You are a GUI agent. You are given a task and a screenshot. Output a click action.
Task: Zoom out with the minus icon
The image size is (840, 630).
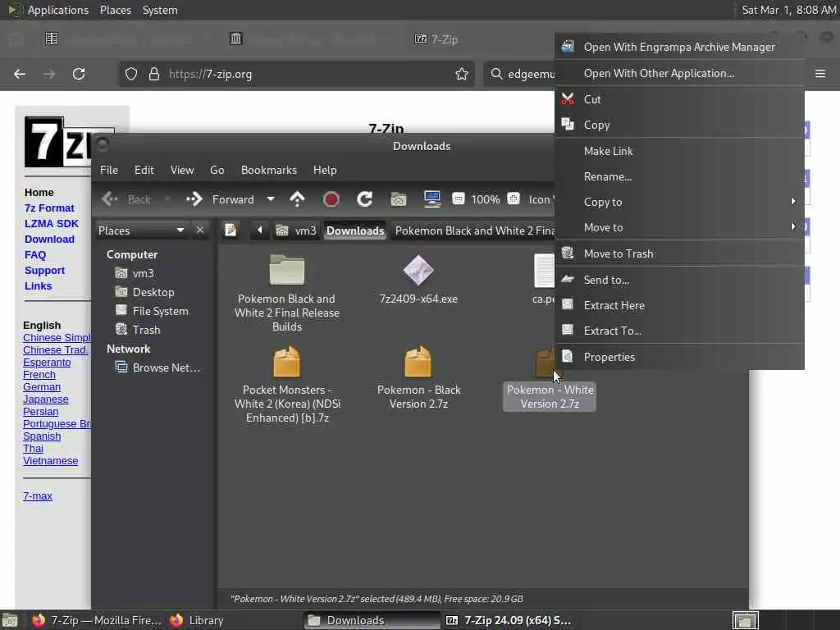[x=458, y=199]
